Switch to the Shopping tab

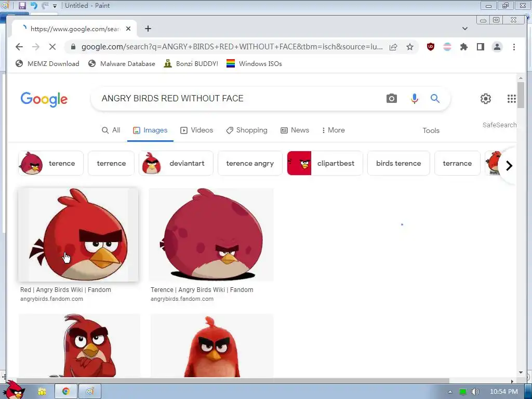pos(247,130)
